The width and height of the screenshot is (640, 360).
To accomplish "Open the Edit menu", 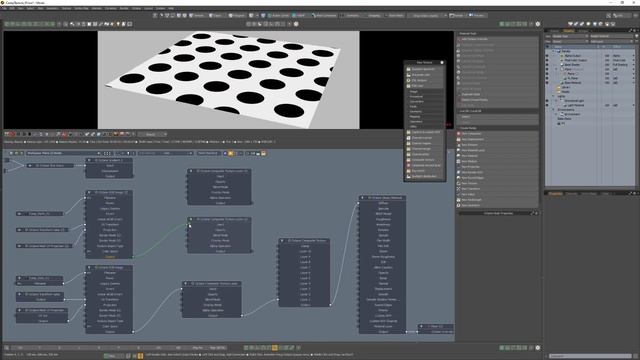I will [12, 8].
